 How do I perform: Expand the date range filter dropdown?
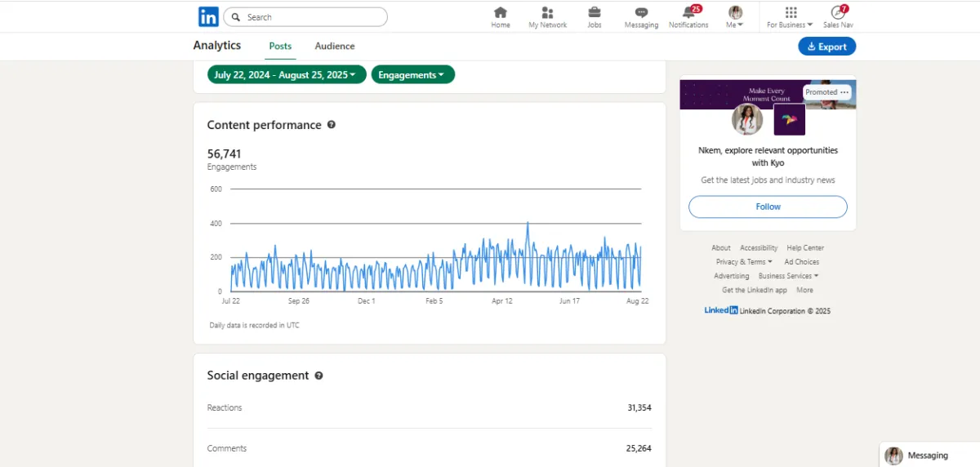(x=285, y=74)
